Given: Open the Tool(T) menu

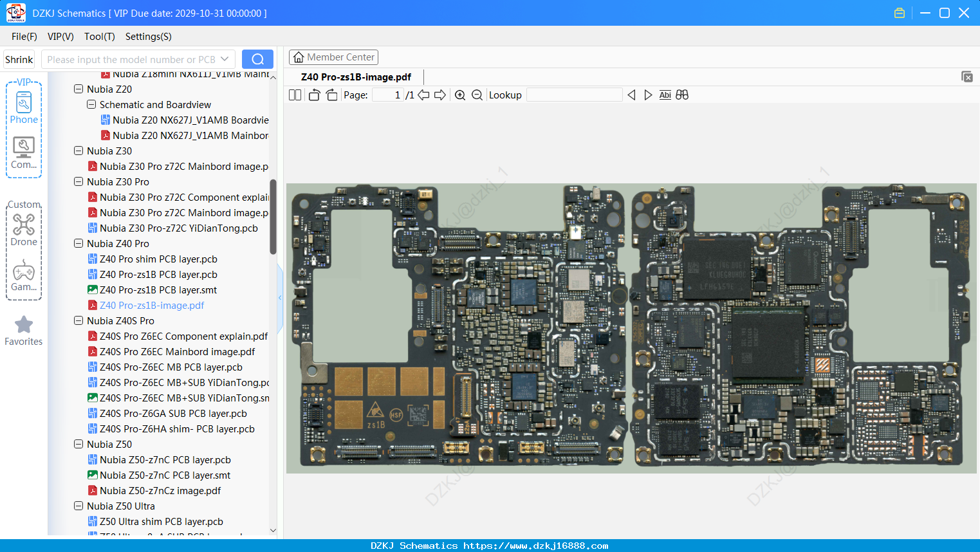Looking at the screenshot, I should (x=100, y=37).
